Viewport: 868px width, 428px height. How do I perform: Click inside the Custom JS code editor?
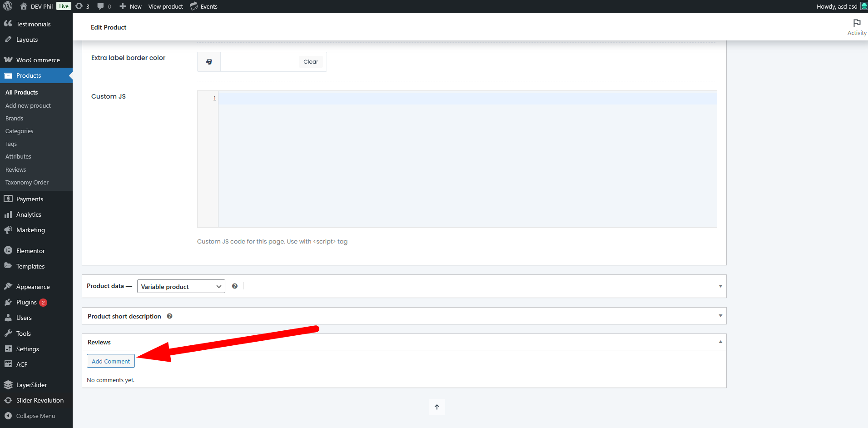pyautogui.click(x=467, y=159)
